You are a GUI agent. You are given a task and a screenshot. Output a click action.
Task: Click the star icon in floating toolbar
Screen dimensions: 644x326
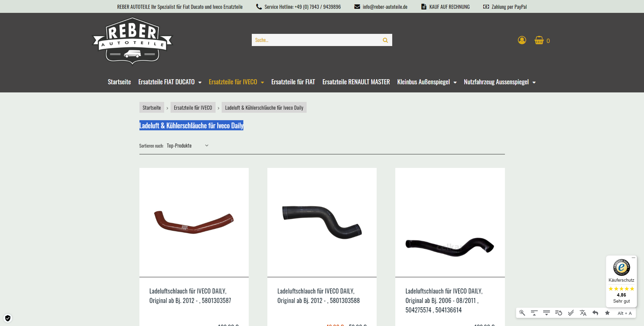[607, 313]
